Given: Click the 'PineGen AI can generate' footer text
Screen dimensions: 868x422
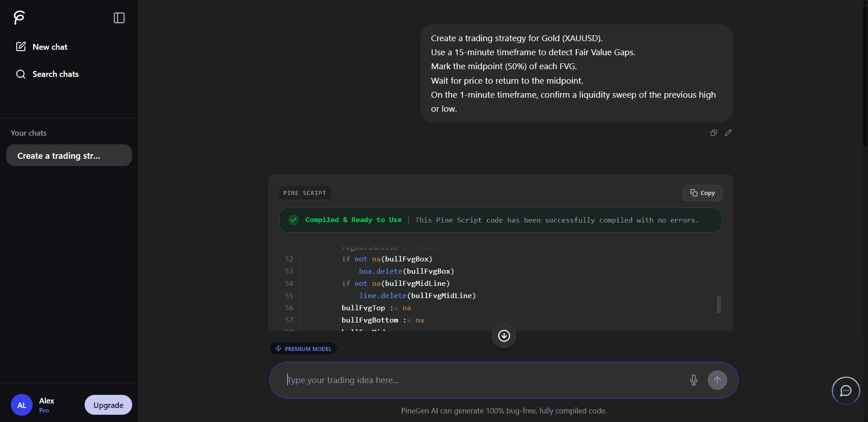Looking at the screenshot, I should (504, 411).
